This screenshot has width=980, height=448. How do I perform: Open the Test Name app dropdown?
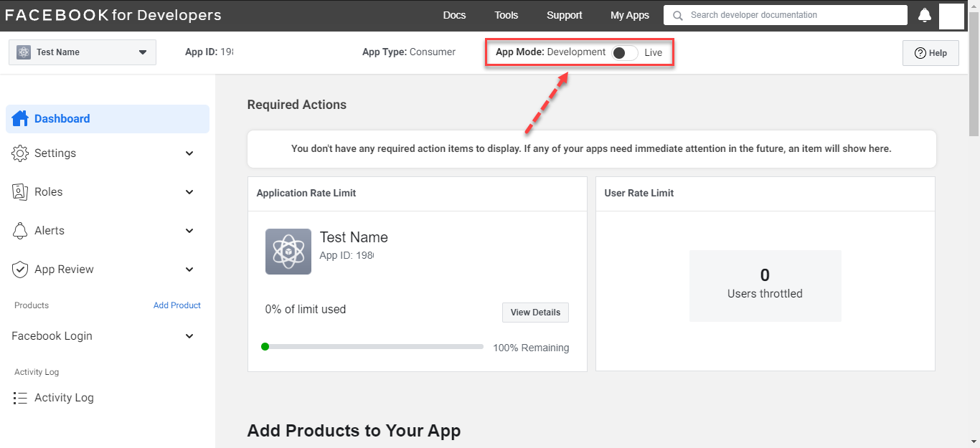(83, 52)
